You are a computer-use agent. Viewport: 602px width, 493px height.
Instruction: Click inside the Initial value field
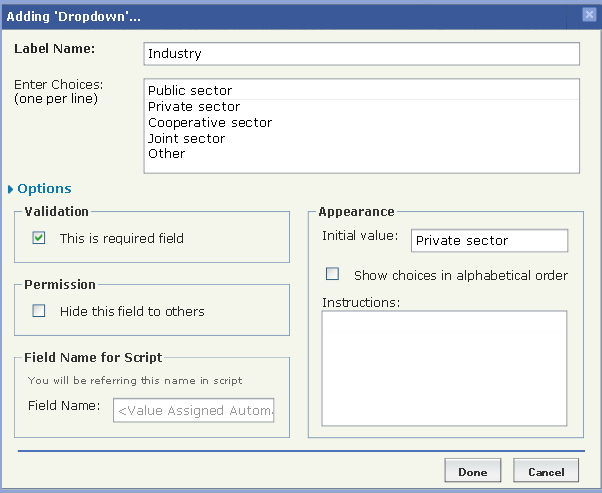pyautogui.click(x=488, y=241)
